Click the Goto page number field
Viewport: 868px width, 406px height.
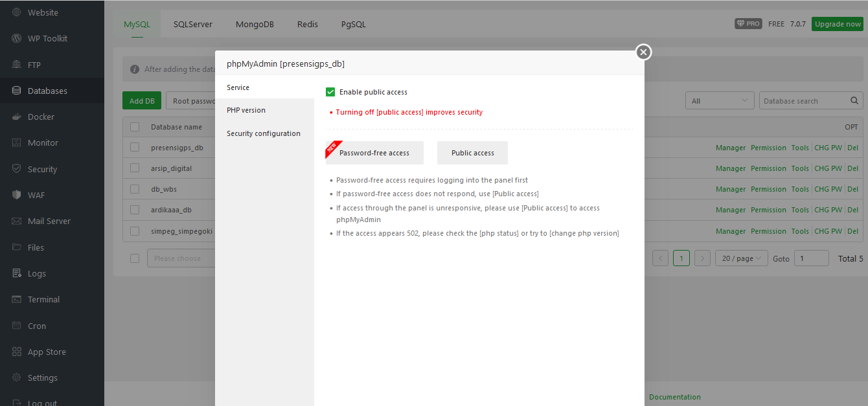(811, 258)
